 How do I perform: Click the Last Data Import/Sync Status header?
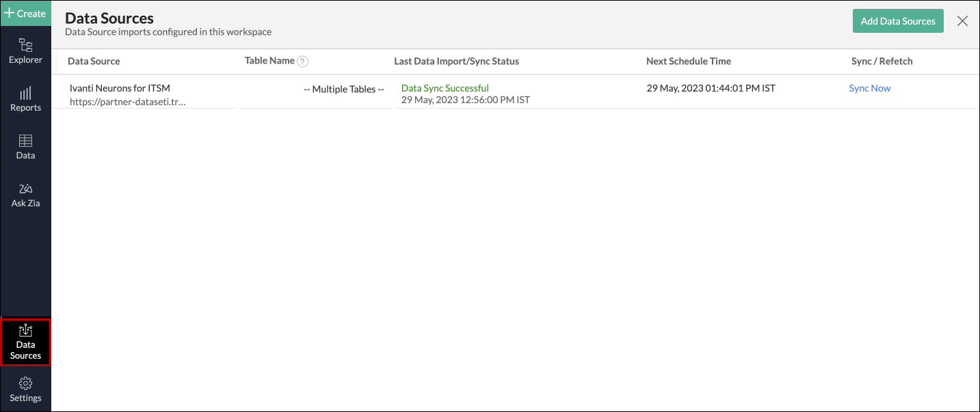[457, 61]
